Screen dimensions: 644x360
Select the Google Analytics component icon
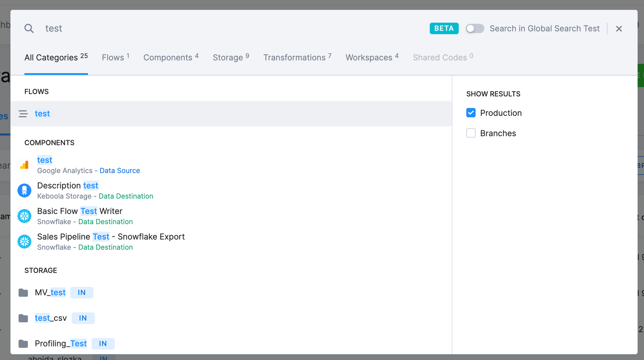[x=24, y=165]
